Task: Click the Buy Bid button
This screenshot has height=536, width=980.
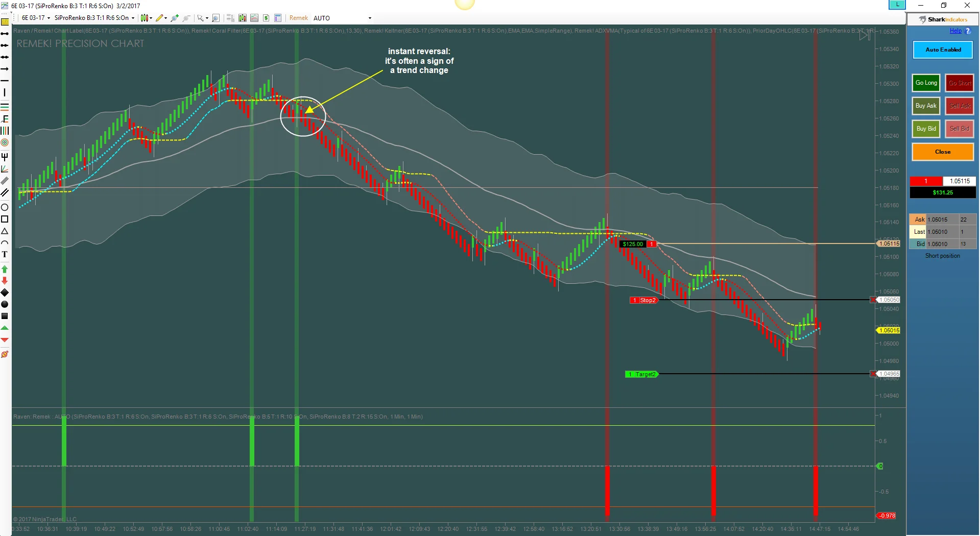Action: point(926,129)
